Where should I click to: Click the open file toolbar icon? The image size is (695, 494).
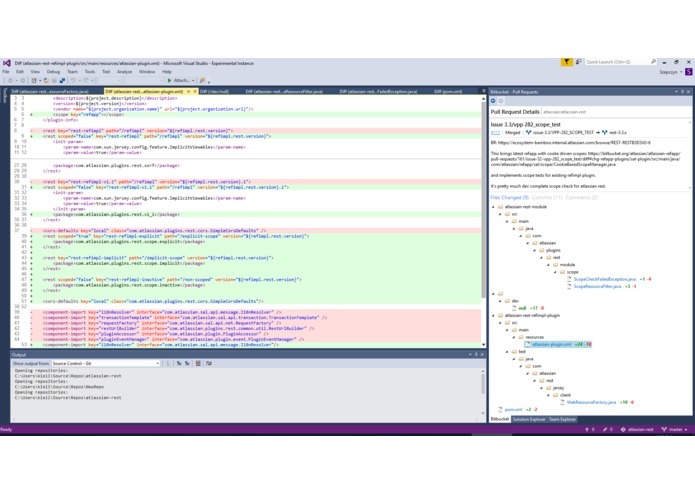[46, 81]
